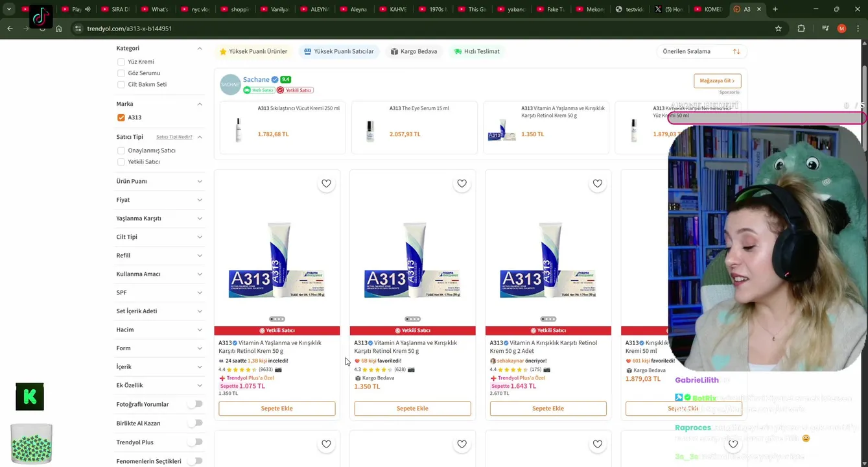868x467 pixels.
Task: Open the media control icon in toolbar
Action: (825, 29)
